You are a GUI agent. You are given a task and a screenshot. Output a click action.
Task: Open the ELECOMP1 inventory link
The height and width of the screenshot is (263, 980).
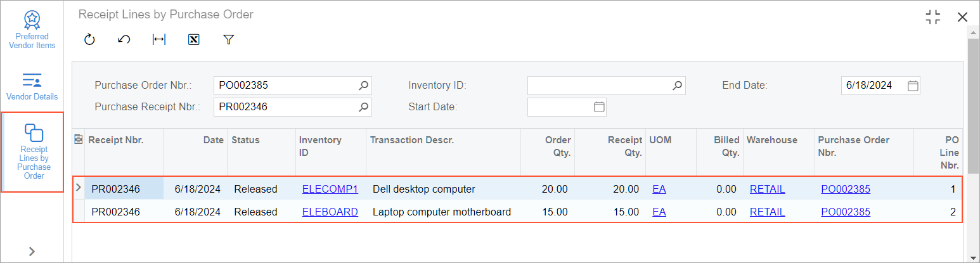pyautogui.click(x=330, y=189)
